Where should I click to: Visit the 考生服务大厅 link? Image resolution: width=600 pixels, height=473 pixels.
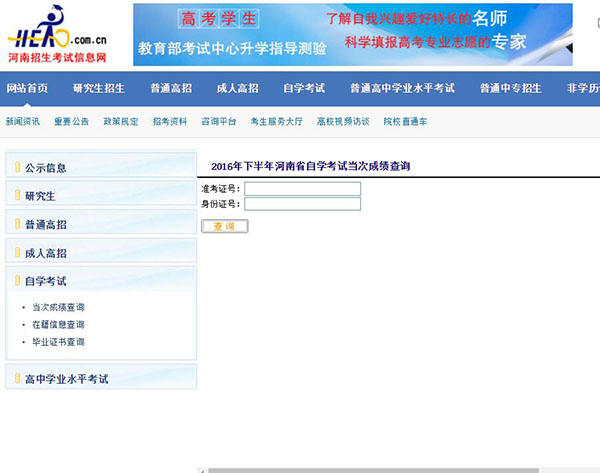[x=276, y=121]
